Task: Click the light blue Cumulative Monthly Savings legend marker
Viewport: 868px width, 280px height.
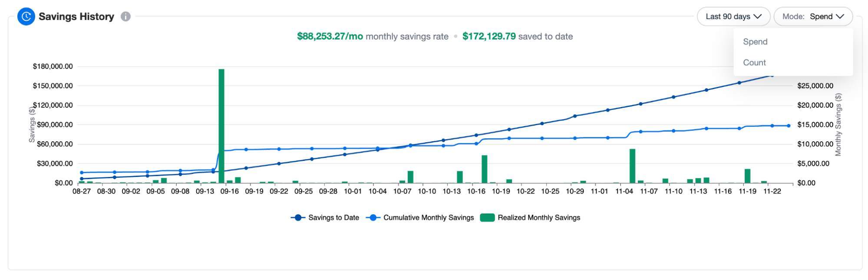Action: [373, 218]
